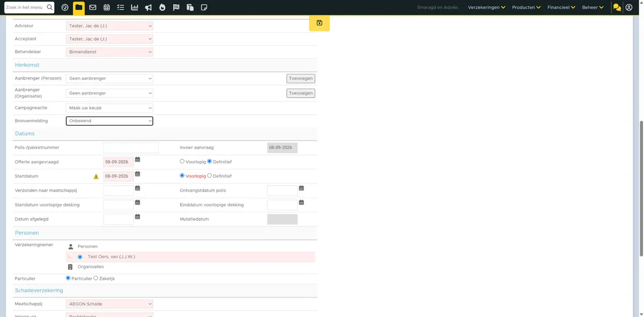Viewport: 644px width, 317px height.
Task: Open the dashboard gauge icon
Action: (x=65, y=8)
